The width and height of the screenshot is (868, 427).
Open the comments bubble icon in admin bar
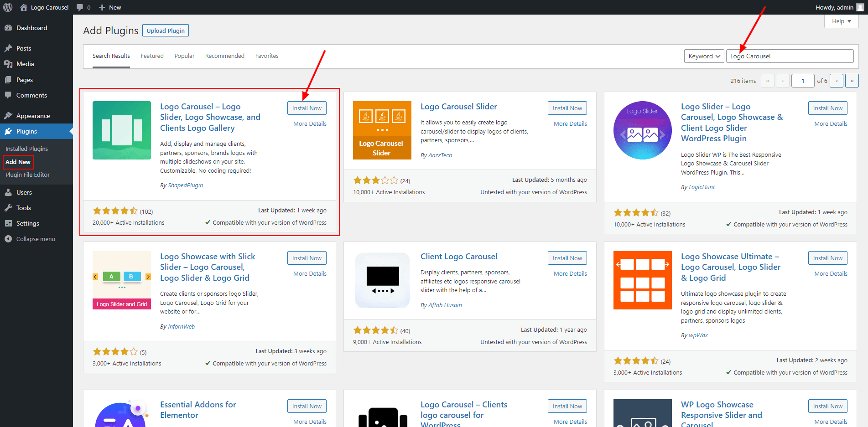(x=80, y=7)
